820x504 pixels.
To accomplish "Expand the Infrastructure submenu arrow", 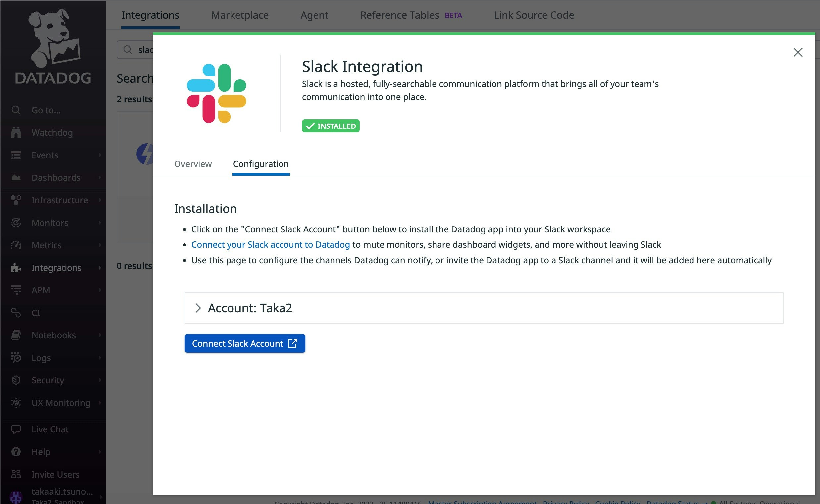I will pos(100,200).
